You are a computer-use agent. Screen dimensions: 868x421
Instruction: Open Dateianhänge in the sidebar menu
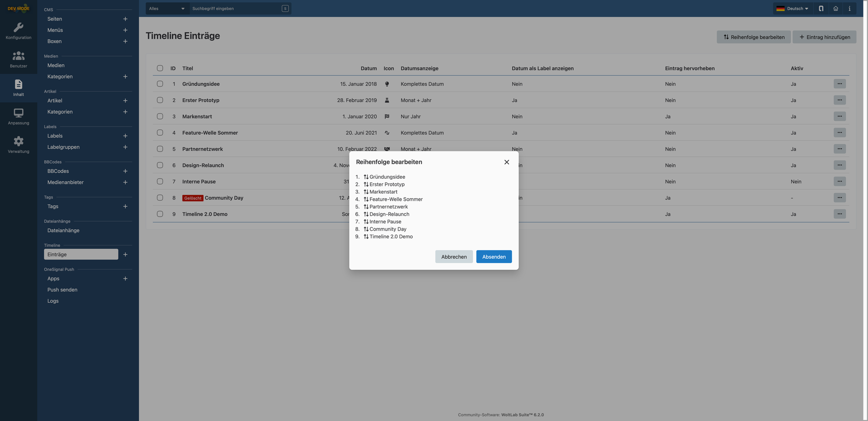tap(63, 231)
